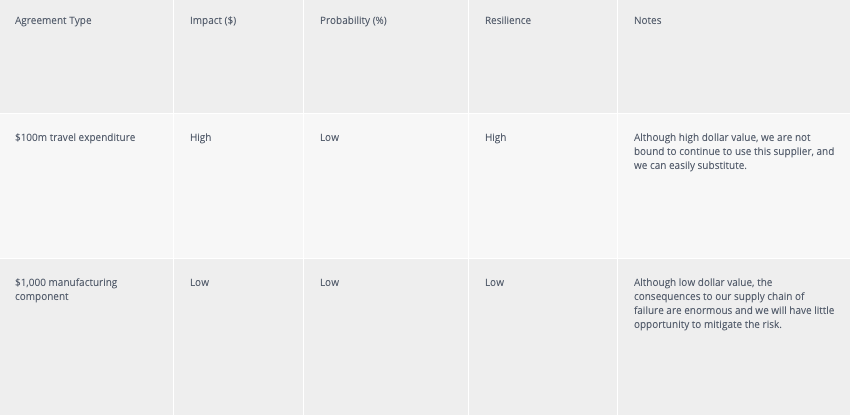Click the Impact ($) column header
Viewport: 850px width, 415px height.
tap(213, 21)
